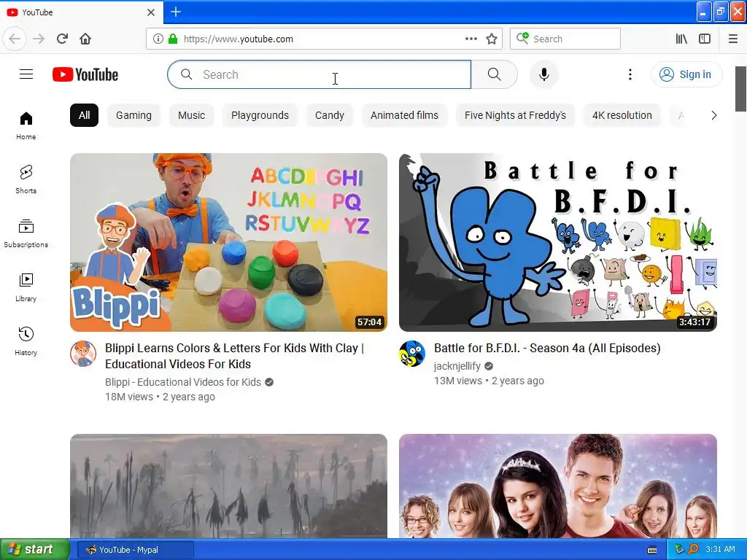Open the tiara girl movie thumbnail

coord(558,486)
